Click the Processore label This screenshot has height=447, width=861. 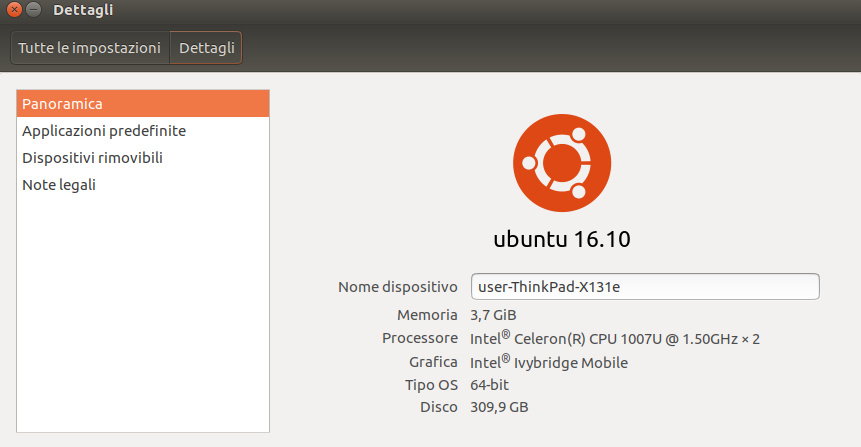point(420,338)
